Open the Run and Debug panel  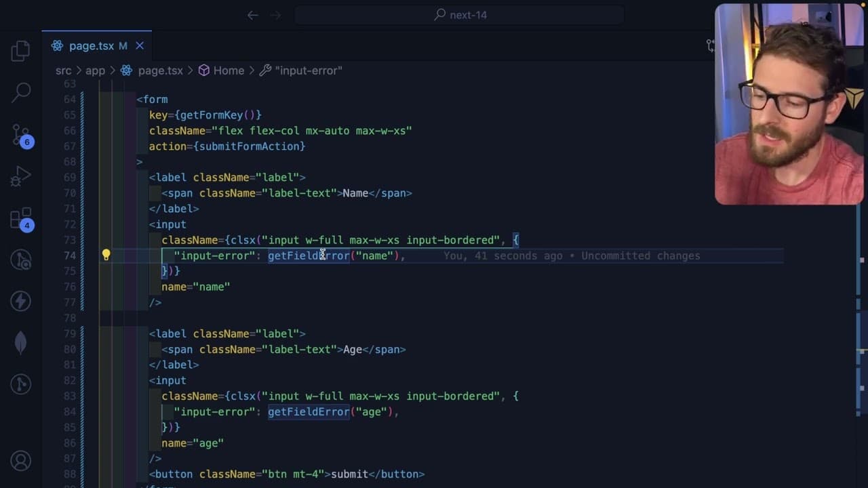pyautogui.click(x=21, y=177)
